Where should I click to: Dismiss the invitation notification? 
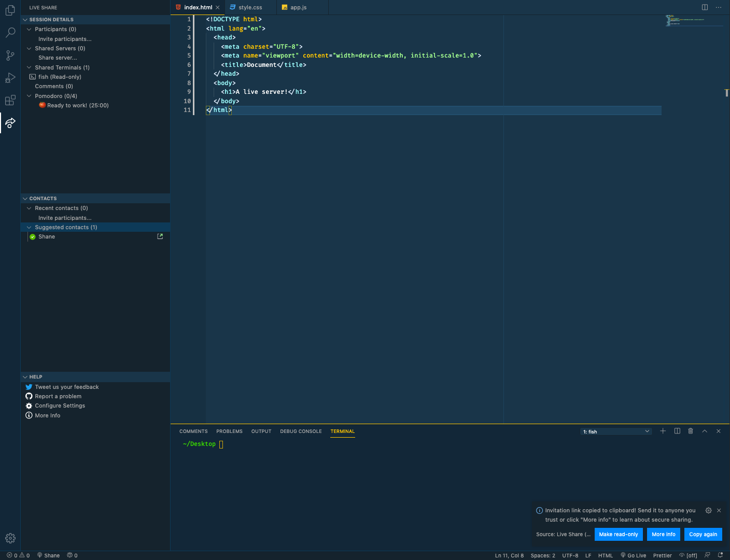[719, 510]
